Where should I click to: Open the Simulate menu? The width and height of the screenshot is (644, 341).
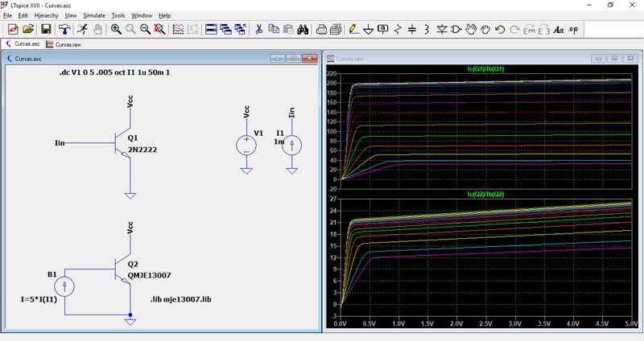click(x=94, y=15)
